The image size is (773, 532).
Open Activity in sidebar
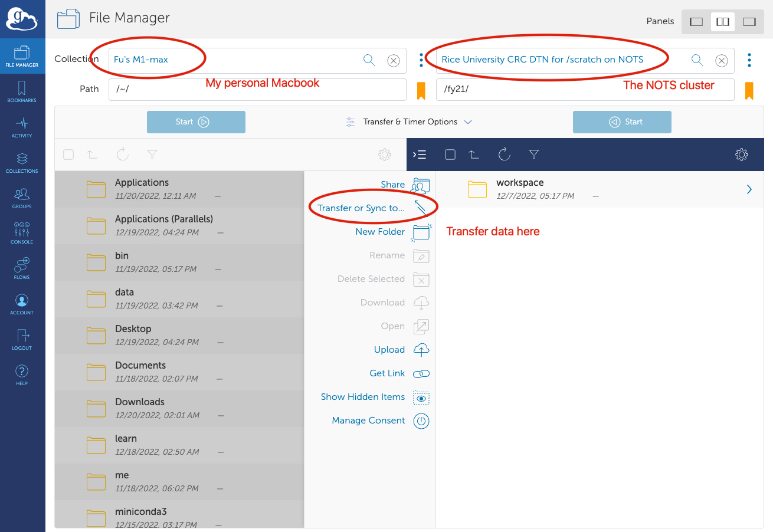click(22, 127)
